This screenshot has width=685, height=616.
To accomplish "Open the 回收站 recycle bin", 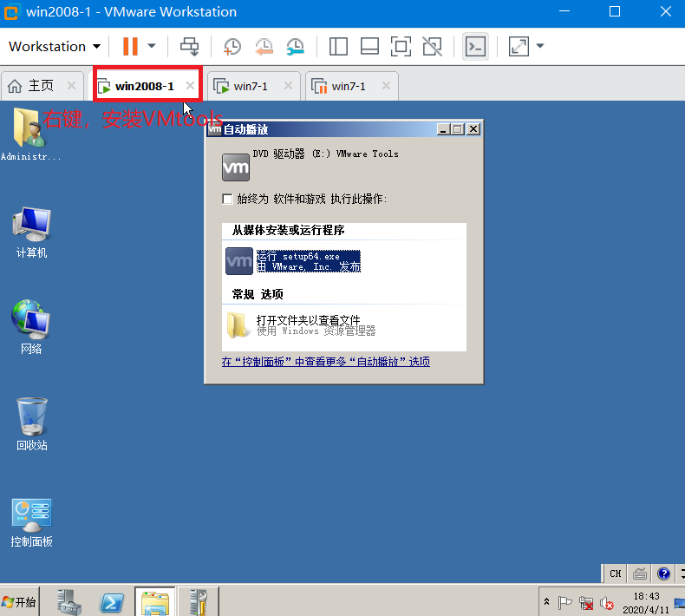I will pyautogui.click(x=31, y=424).
